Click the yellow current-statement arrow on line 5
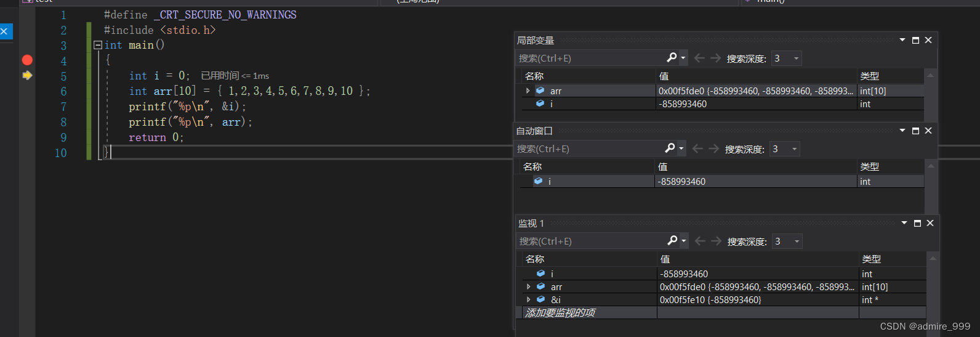This screenshot has height=337, width=980. pyautogui.click(x=27, y=75)
